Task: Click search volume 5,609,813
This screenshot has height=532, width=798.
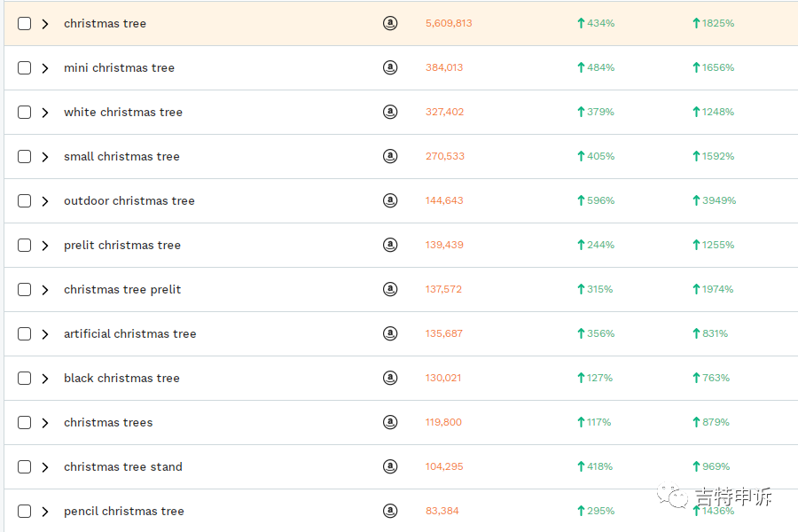Action: point(449,23)
